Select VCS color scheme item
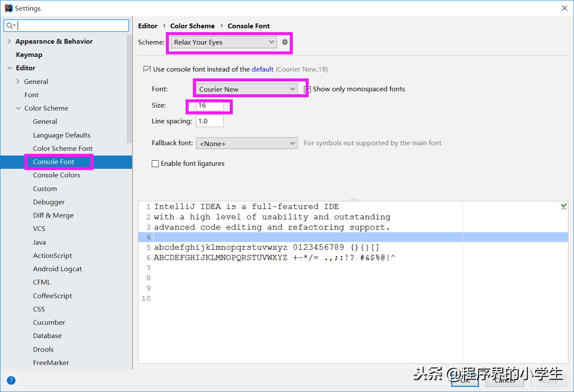 (x=39, y=229)
